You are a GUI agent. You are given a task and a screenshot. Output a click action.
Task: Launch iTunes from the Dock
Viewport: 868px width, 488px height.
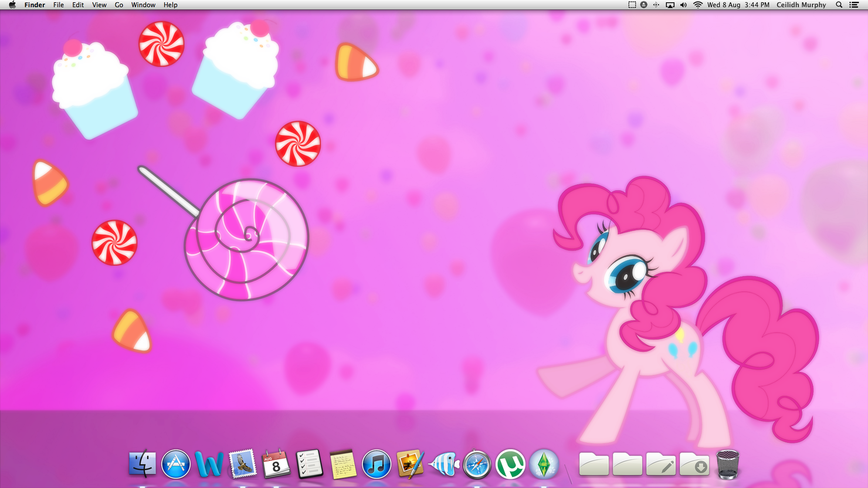click(377, 464)
